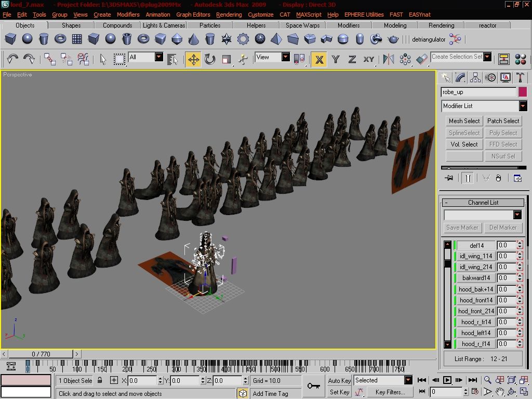Click the Mesh Select button
532x399 pixels.
[464, 121]
